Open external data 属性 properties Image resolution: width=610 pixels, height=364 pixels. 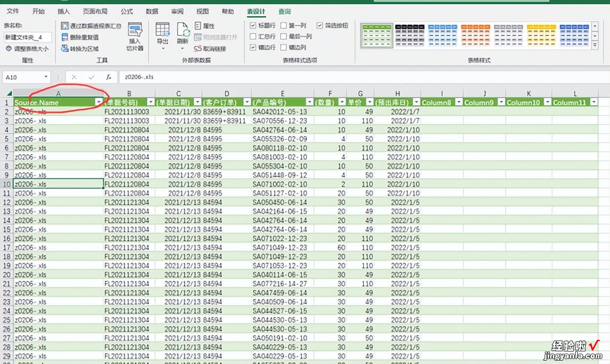click(205, 26)
